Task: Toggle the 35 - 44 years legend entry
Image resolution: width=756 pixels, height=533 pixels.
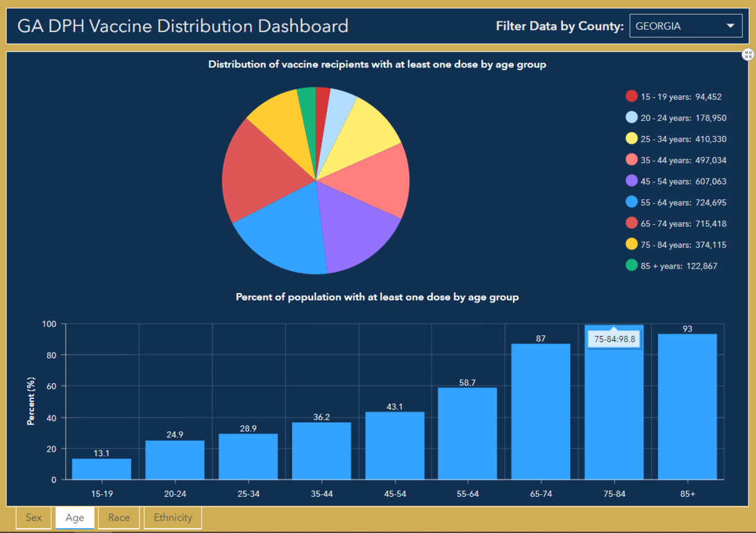Action: (673, 160)
